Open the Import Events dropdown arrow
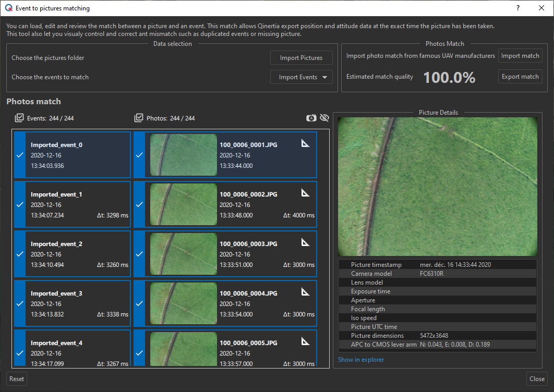554x392 pixels. [x=326, y=77]
